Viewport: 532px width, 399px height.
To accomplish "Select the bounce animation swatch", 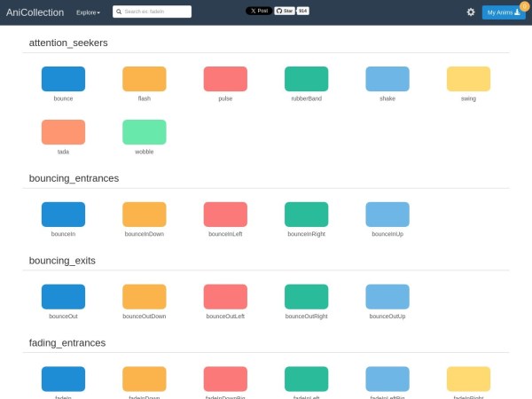I will 63,79.
